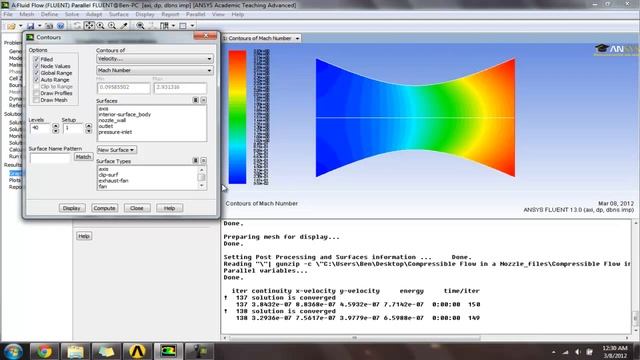Select the rotate view tool

coord(77,26)
